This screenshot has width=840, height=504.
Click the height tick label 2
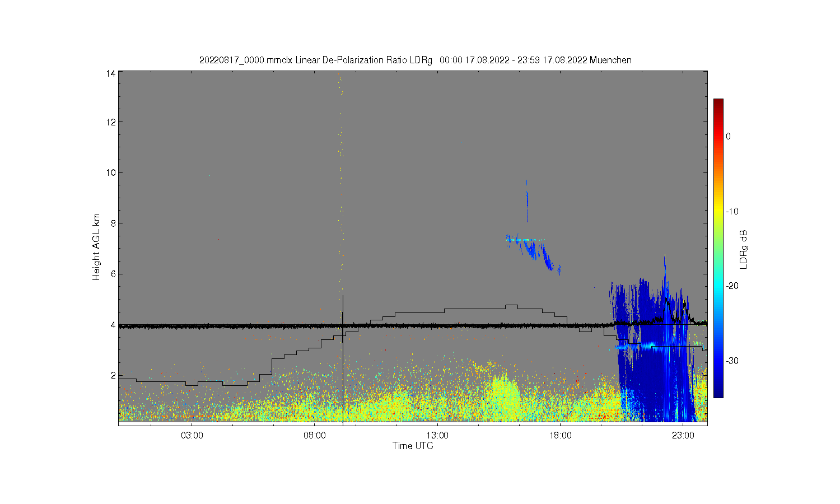(113, 375)
